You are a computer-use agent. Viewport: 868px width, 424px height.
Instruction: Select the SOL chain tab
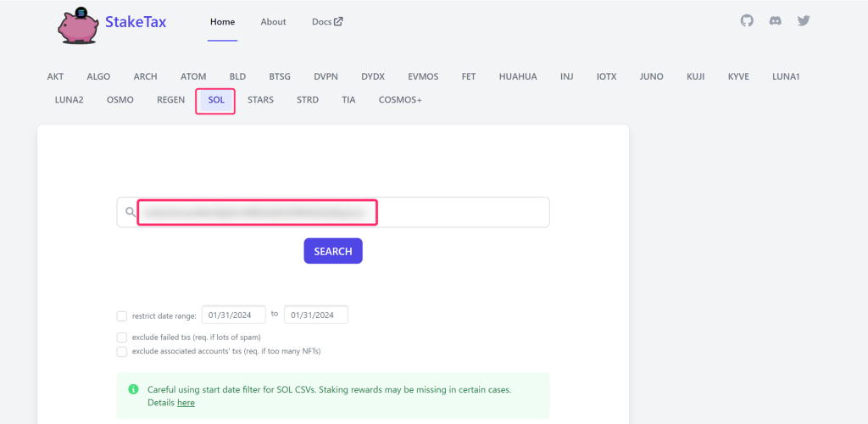click(x=215, y=100)
